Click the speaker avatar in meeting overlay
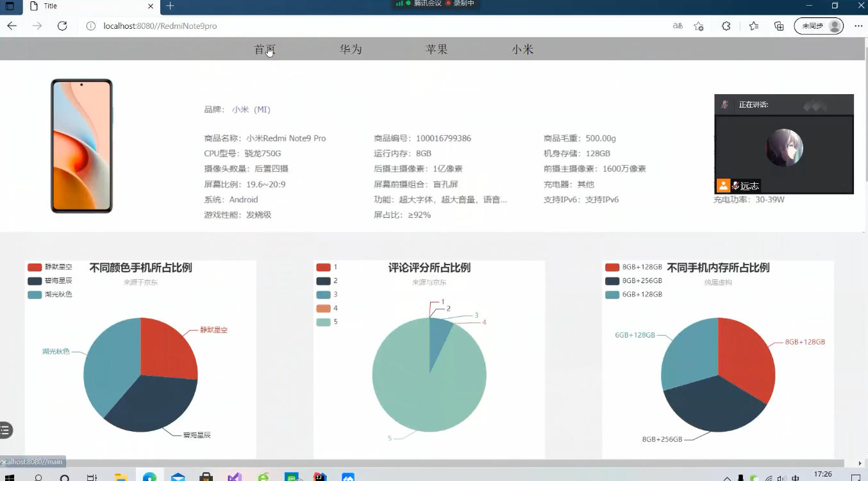The height and width of the screenshot is (481, 868). [784, 148]
